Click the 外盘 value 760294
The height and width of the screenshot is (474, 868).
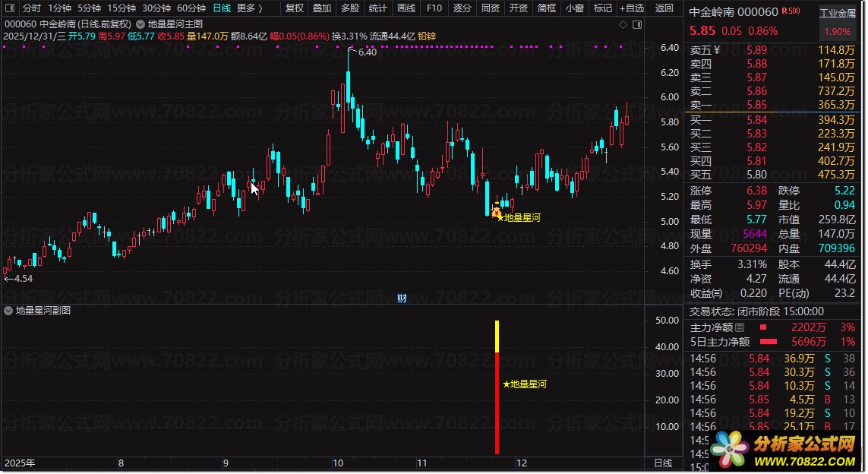point(749,248)
